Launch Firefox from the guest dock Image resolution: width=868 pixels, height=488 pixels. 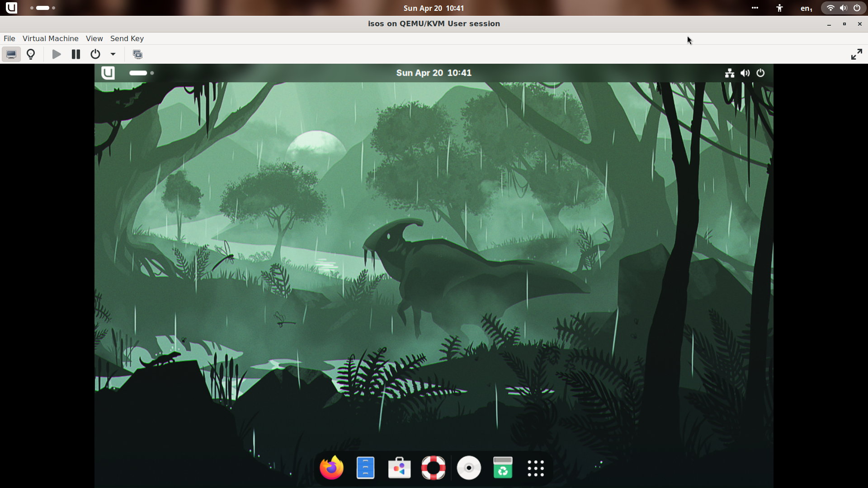(331, 468)
